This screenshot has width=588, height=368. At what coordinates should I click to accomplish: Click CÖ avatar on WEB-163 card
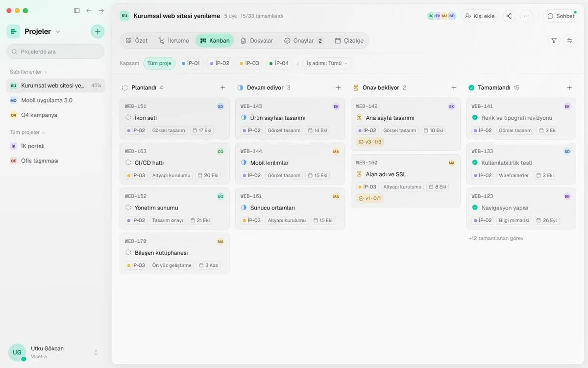coord(220,152)
